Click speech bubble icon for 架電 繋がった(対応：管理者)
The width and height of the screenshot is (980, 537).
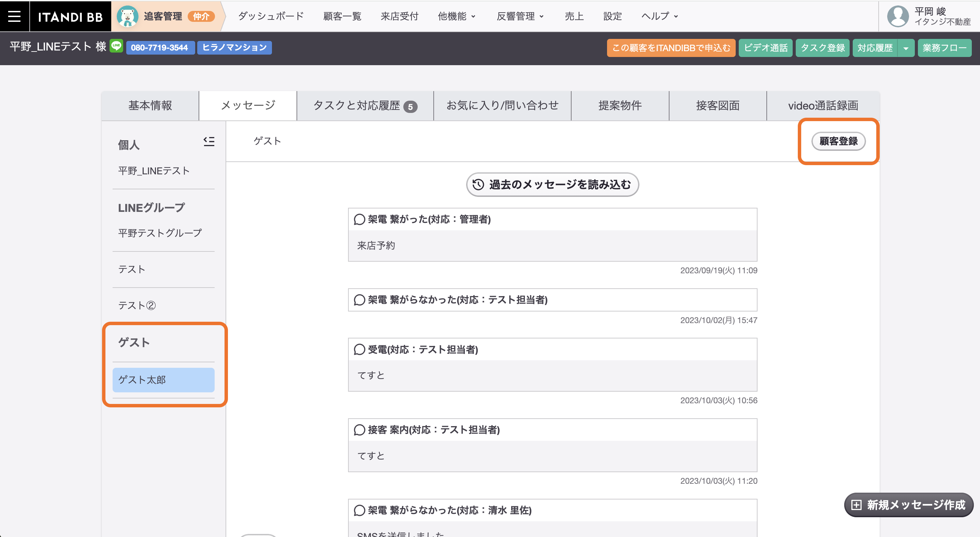point(359,219)
